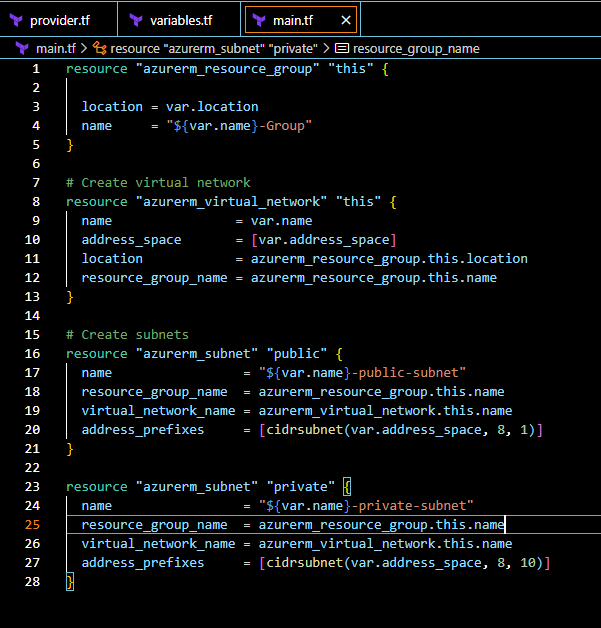Viewport: 601px width, 628px height.
Task: Click the public-subnet name string on line 17
Action: pyautogui.click(x=362, y=373)
